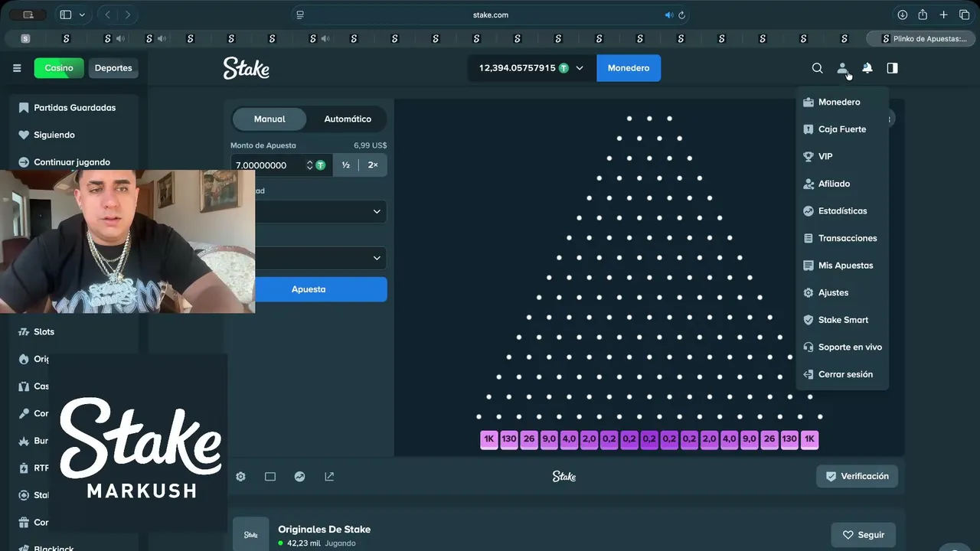Switch to the Deportes section
The width and height of the screenshot is (980, 551).
113,68
